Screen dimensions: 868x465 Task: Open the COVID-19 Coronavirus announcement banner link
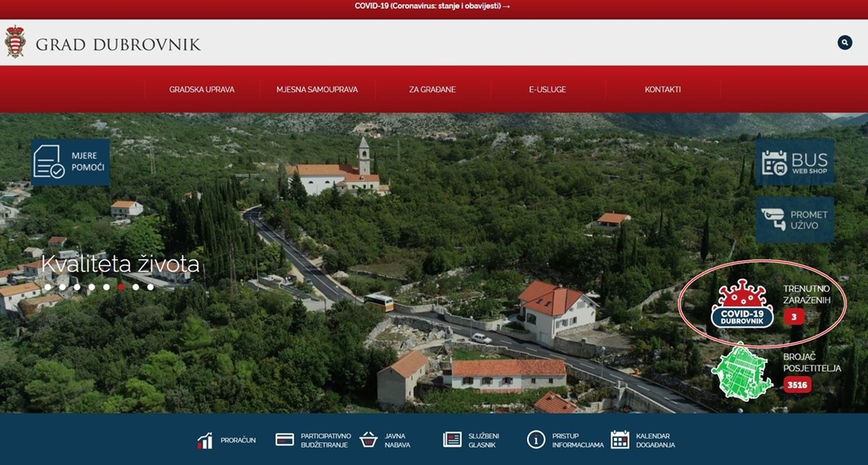(x=433, y=6)
